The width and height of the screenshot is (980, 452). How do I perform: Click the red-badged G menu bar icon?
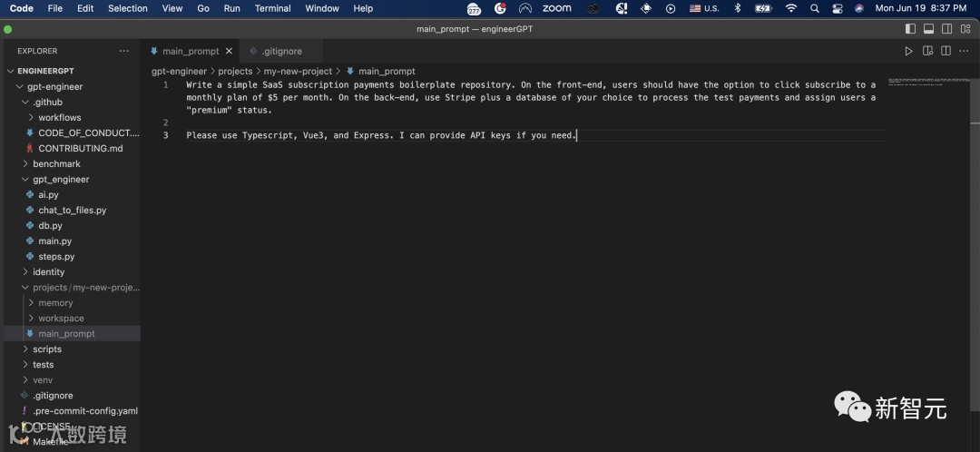coord(500,8)
